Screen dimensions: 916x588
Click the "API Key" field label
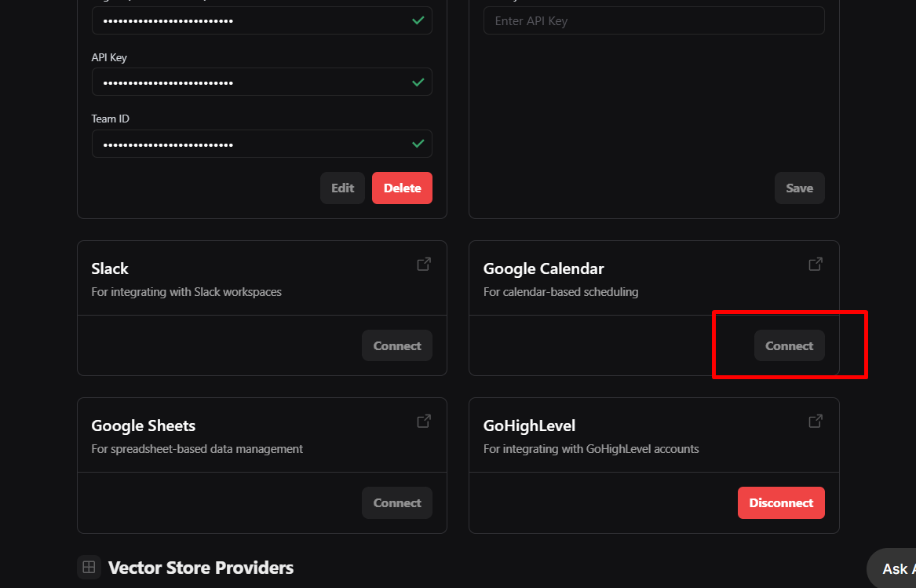click(109, 57)
